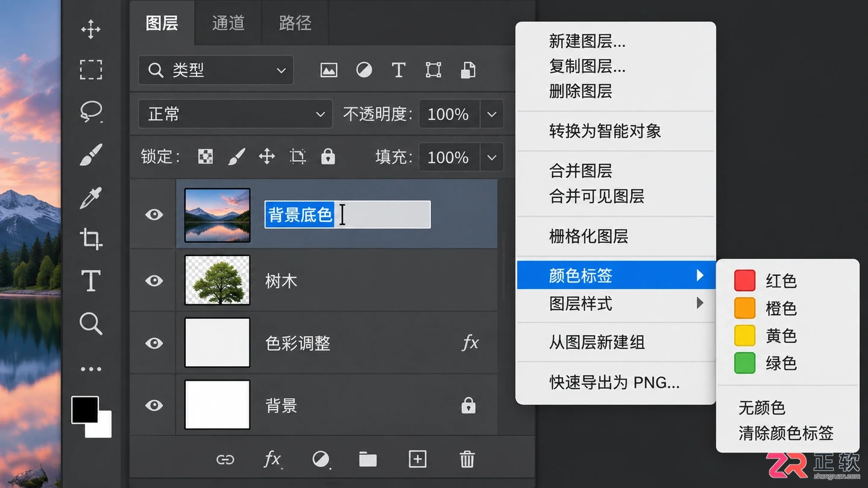Hide the 背景 layer
Screen dimensions: 868x488
point(154,405)
